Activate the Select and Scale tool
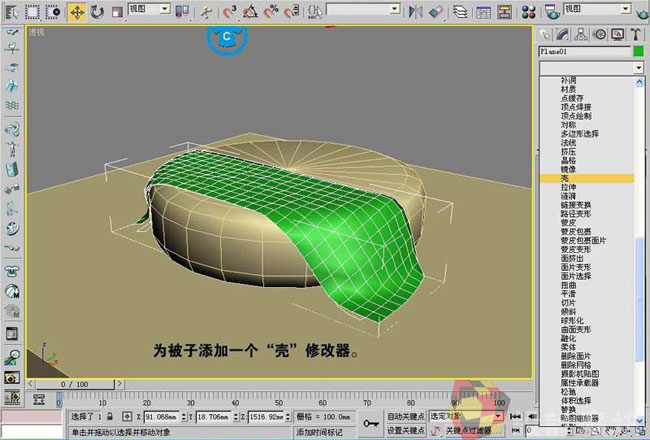 pos(116,12)
